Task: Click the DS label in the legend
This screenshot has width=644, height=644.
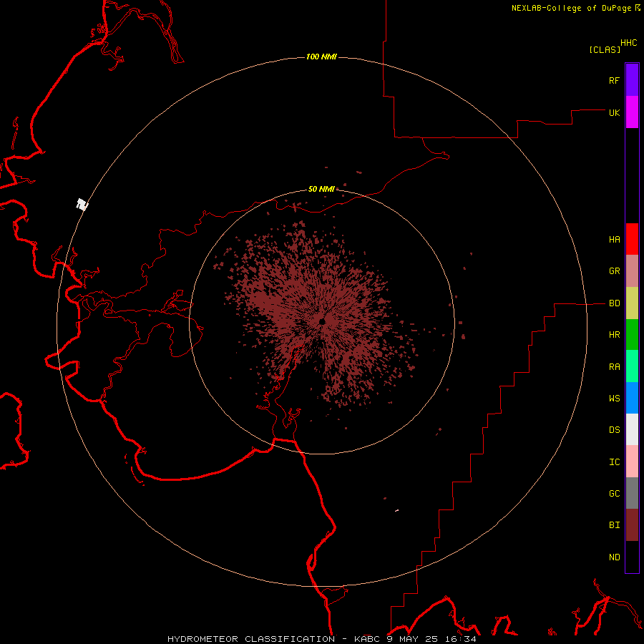Action: [614, 430]
